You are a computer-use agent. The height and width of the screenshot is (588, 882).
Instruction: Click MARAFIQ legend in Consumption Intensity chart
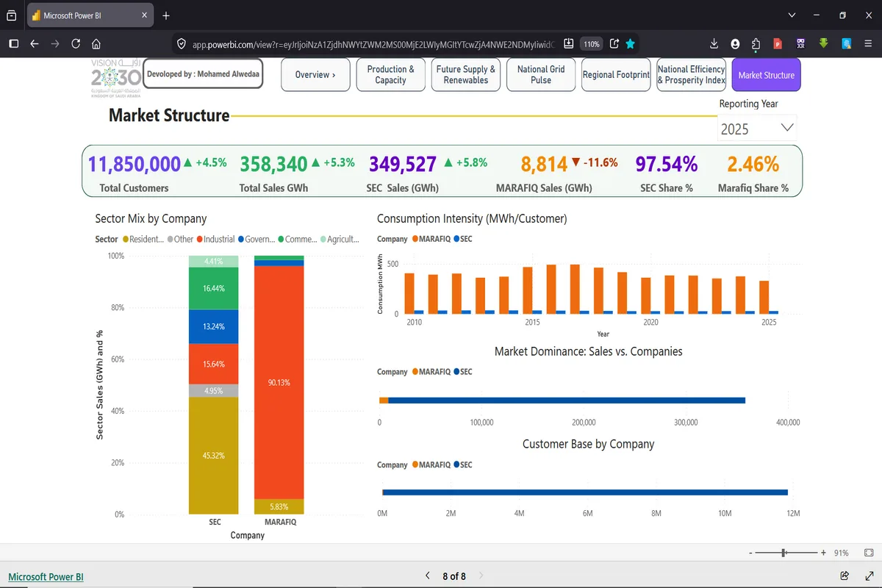coord(431,239)
